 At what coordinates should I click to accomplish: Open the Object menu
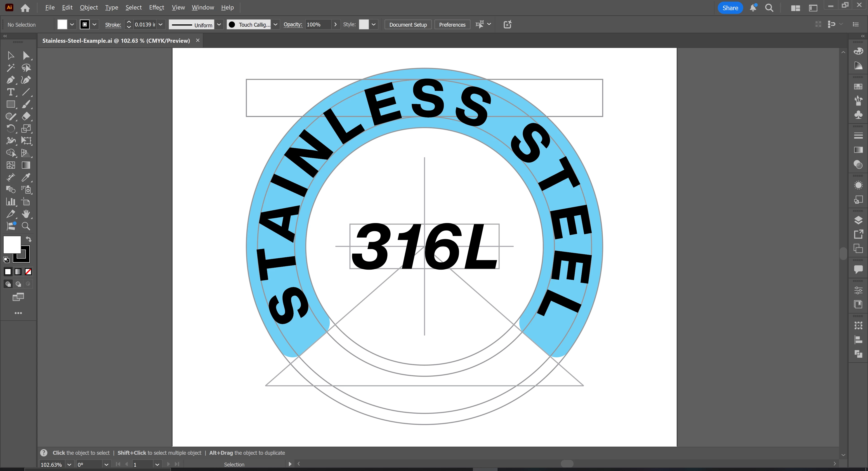(x=89, y=7)
